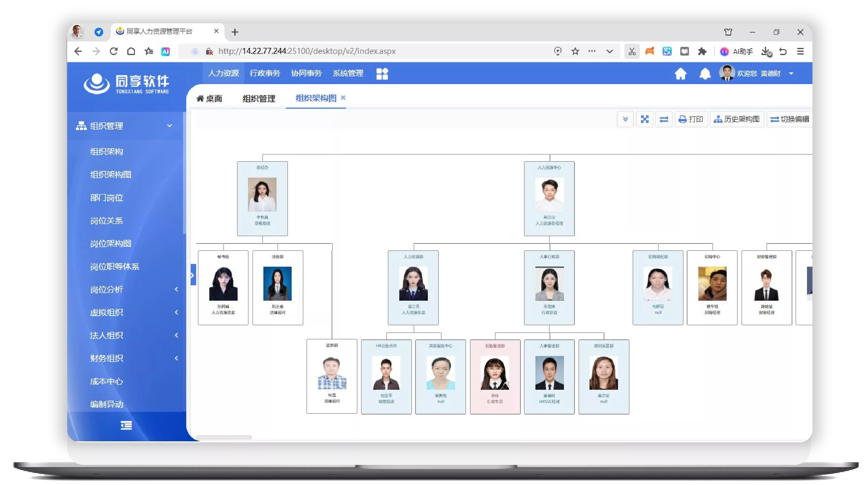Image resolution: width=868 pixels, height=485 pixels.
Task: Open the 人力资源 top menu
Action: [x=223, y=73]
